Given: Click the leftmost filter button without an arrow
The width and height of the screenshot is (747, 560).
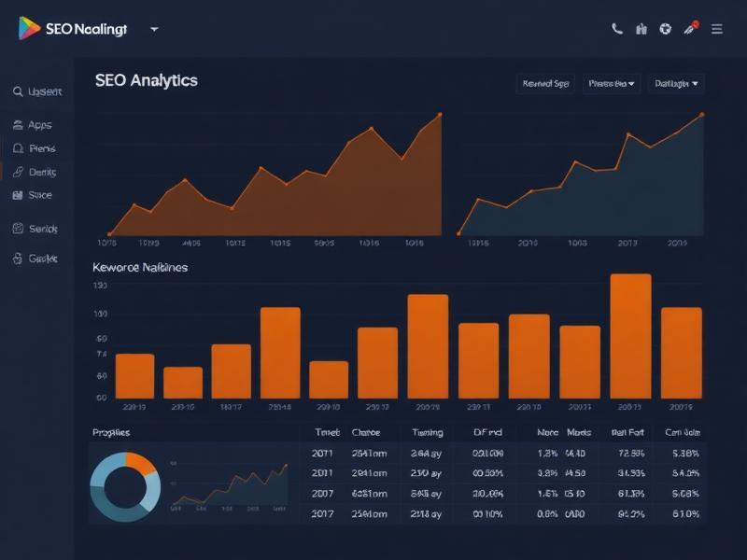Looking at the screenshot, I should point(545,84).
